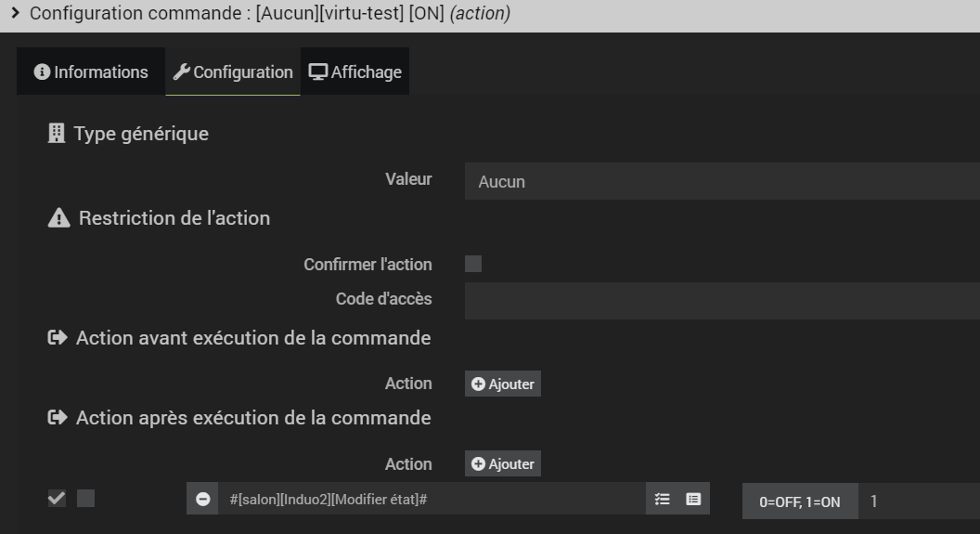Viewport: 980px width, 534px height.
Task: Open the command picker icon in action row
Action: tap(693, 499)
